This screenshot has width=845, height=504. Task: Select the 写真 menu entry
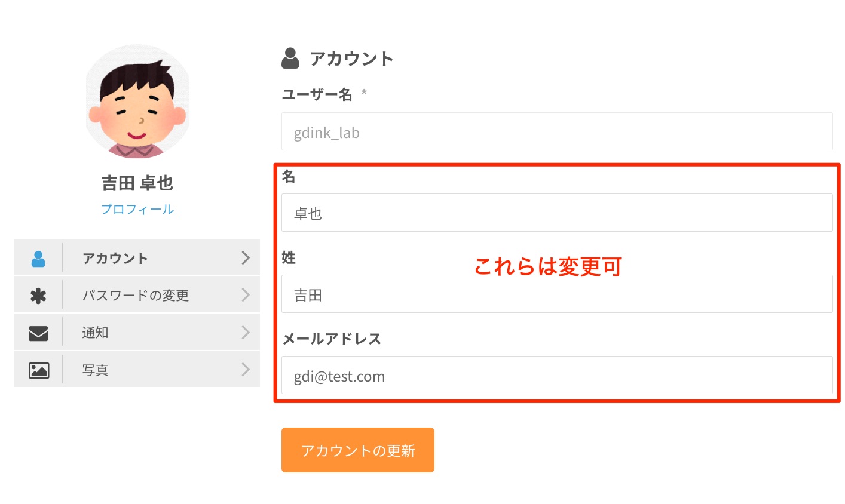[x=96, y=370]
